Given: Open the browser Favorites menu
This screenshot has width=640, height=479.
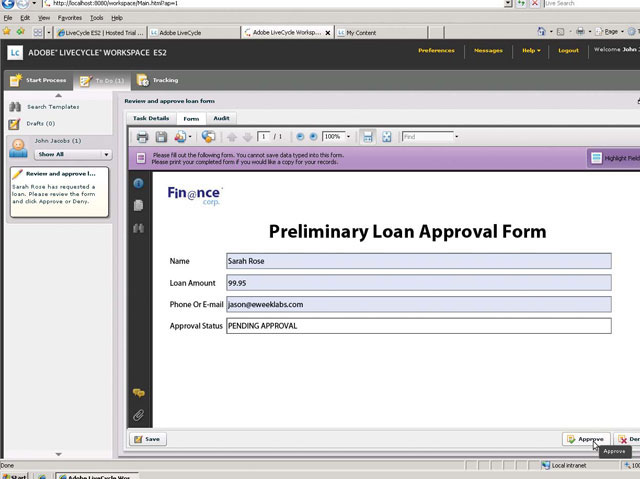Looking at the screenshot, I should click(x=70, y=18).
